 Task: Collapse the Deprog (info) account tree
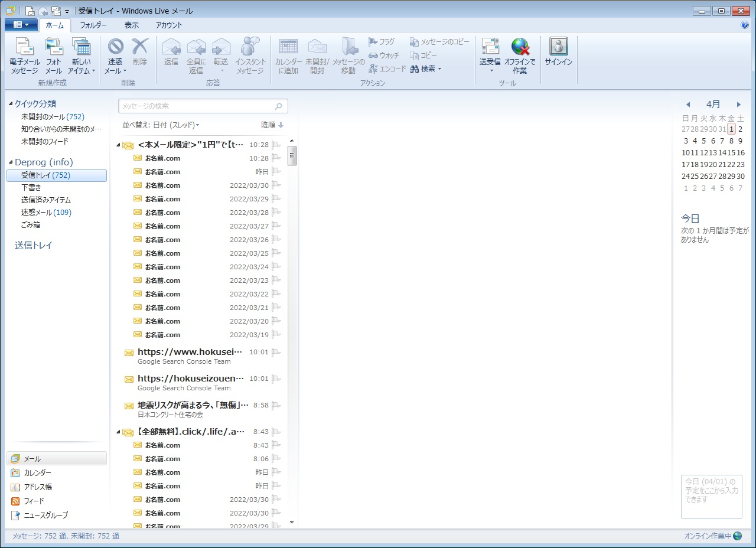coord(11,162)
